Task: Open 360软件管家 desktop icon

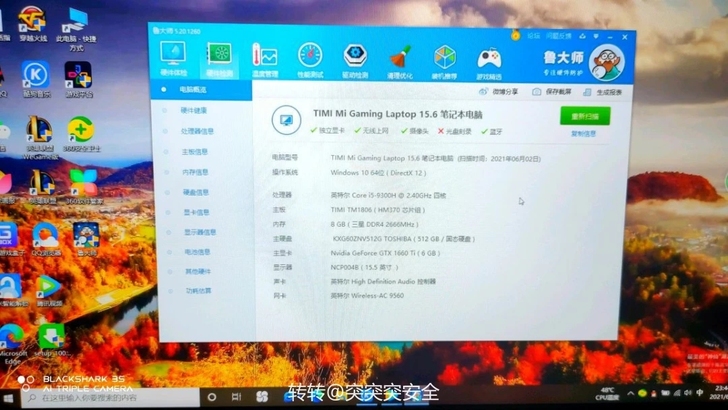Action: click(84, 187)
